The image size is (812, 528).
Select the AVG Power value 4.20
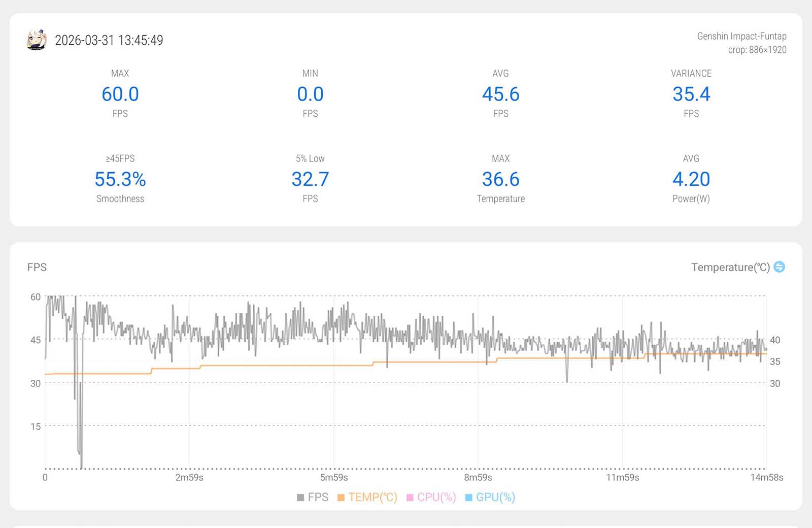691,180
